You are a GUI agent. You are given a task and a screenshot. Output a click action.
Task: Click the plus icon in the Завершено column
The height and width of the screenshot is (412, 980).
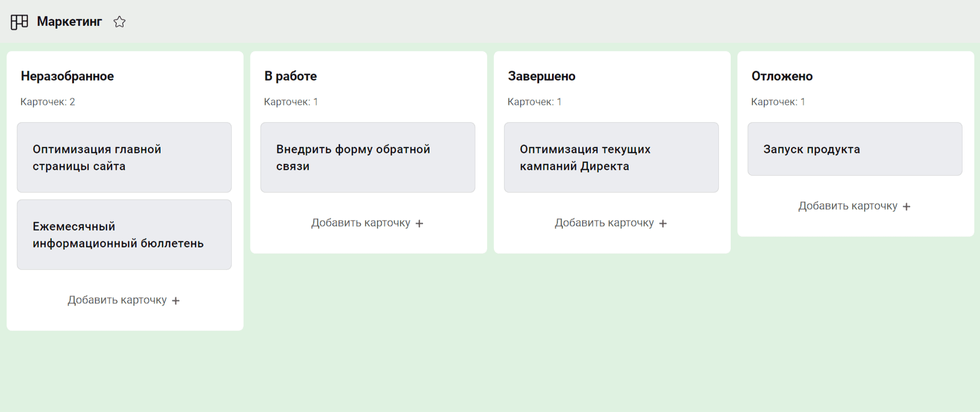[x=663, y=224]
